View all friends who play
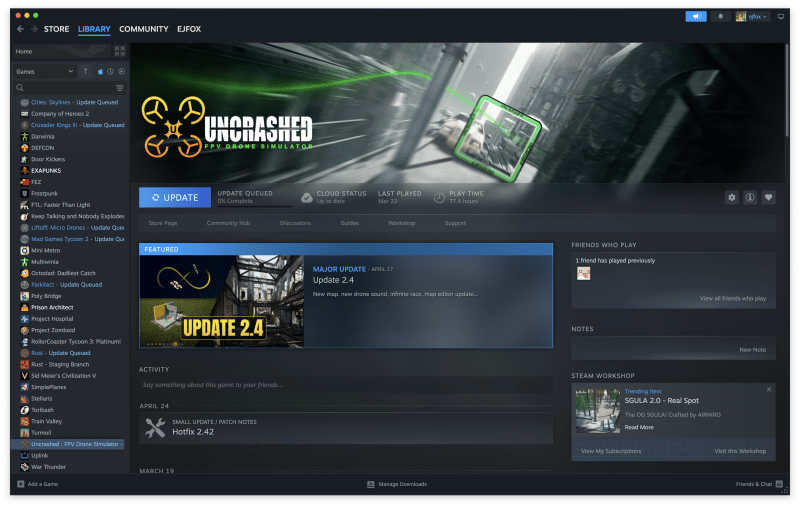 (733, 298)
